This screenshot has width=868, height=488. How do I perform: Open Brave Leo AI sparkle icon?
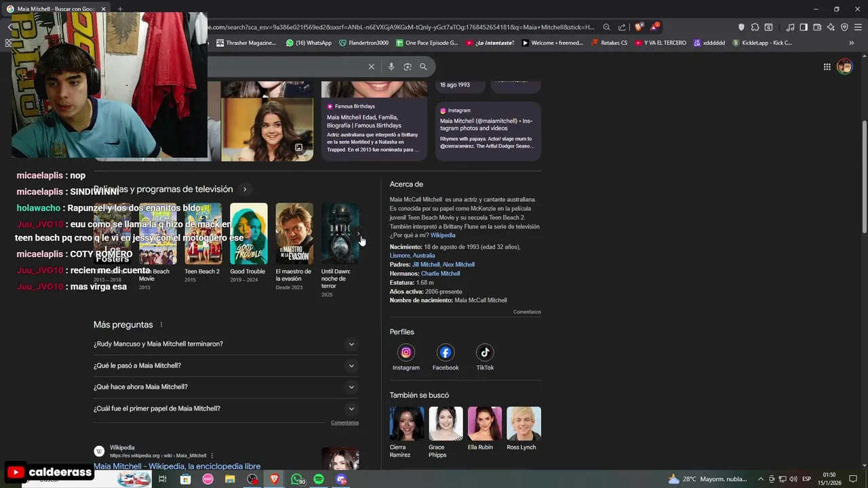(831, 27)
